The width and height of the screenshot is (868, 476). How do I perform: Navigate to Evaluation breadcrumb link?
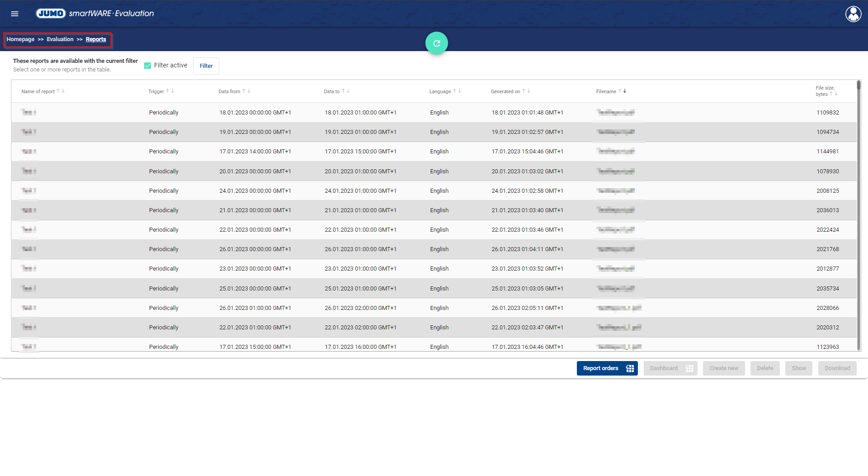click(60, 39)
